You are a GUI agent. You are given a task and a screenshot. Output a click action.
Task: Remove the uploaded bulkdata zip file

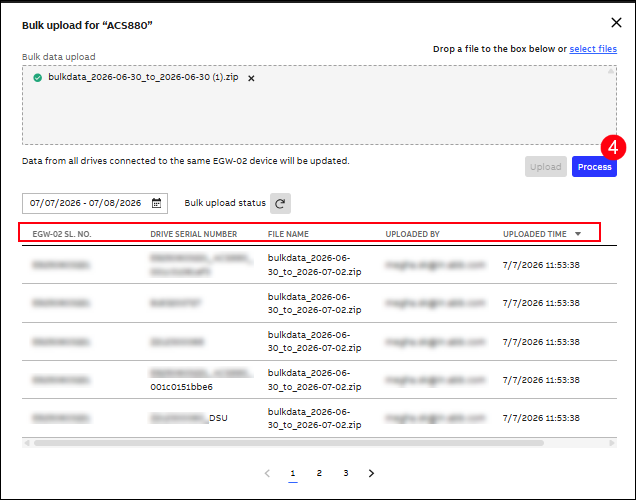[x=251, y=78]
